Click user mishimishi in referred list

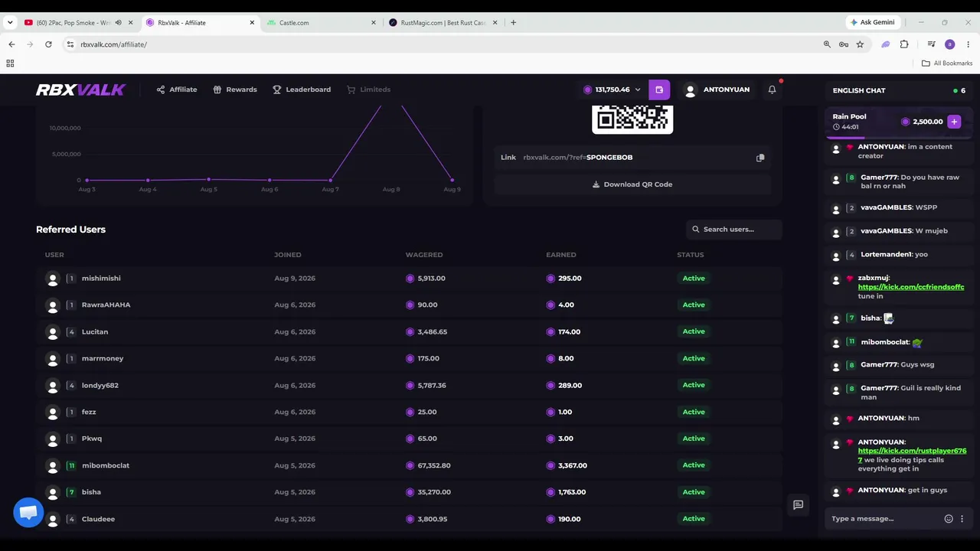[101, 279]
